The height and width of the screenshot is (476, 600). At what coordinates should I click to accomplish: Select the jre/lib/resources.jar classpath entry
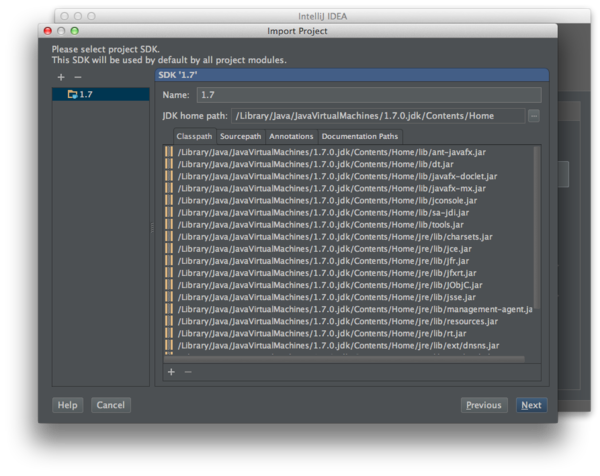pyautogui.click(x=338, y=321)
